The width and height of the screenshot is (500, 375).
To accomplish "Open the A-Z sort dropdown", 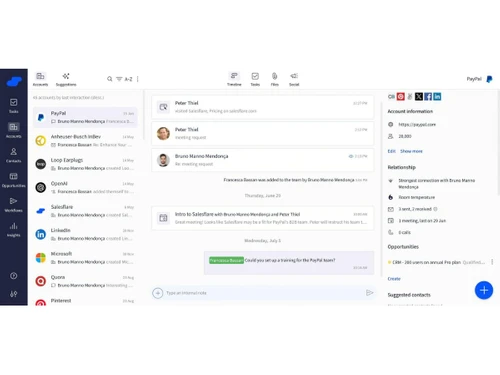I will (128, 79).
